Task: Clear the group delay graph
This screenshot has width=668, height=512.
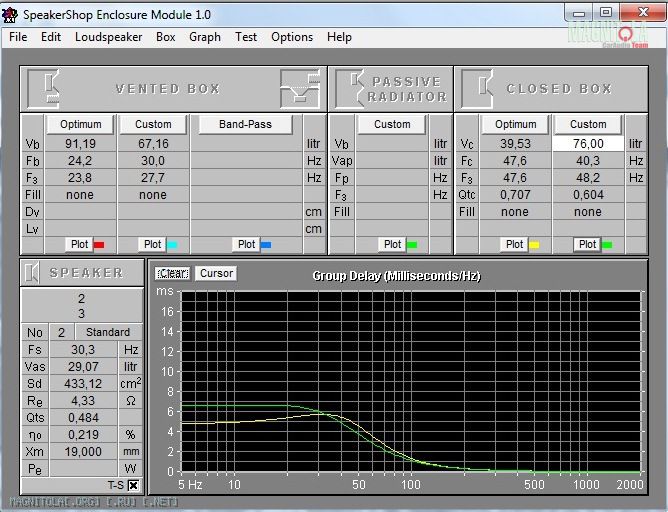Action: pos(173,273)
